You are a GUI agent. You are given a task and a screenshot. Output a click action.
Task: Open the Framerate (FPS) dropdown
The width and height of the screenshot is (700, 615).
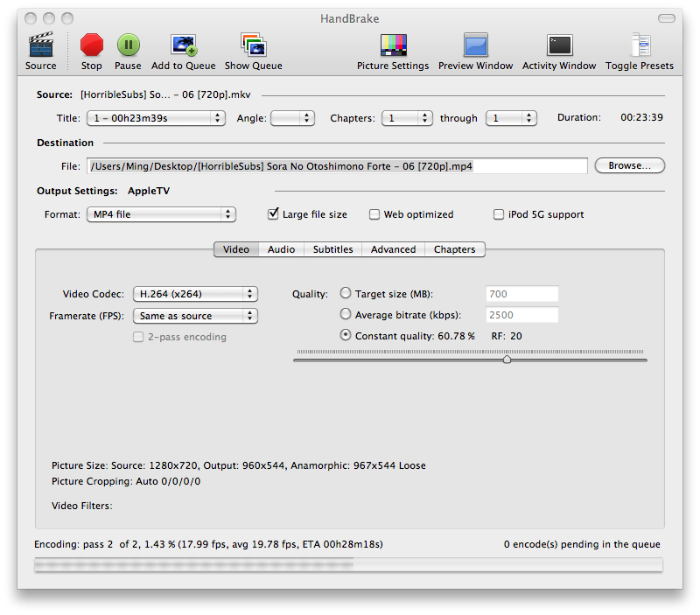coord(195,316)
